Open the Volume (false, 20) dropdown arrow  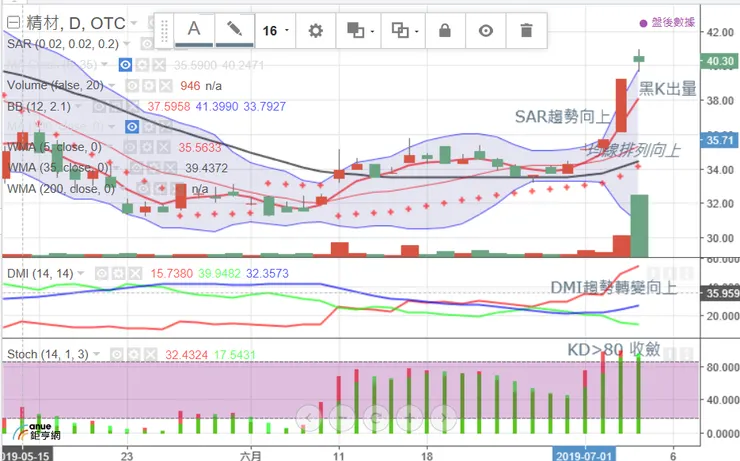pos(112,85)
